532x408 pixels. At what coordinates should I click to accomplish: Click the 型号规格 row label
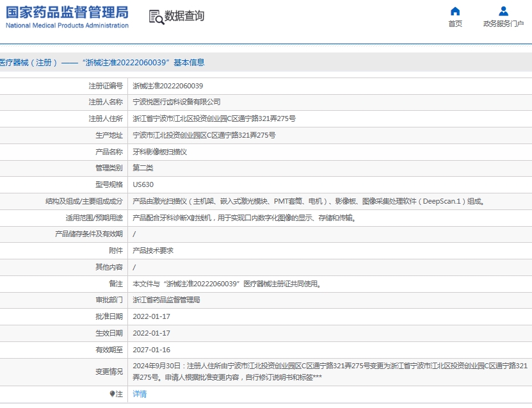pos(109,184)
